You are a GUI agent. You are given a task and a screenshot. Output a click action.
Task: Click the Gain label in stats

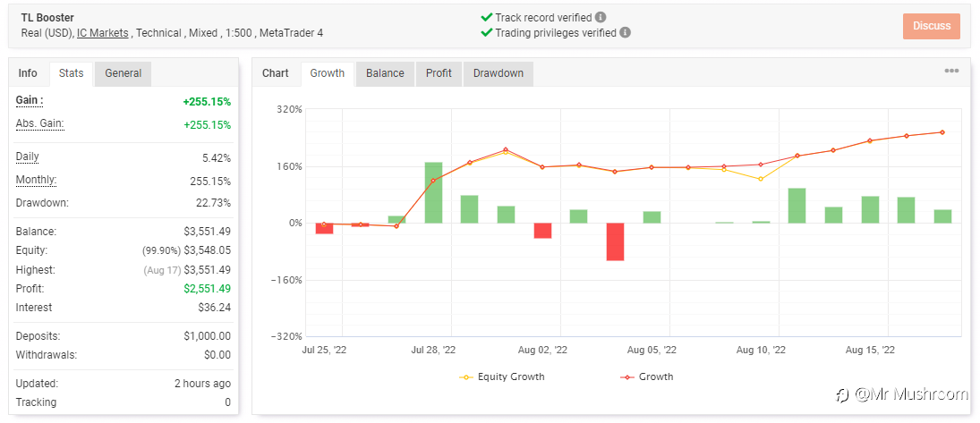(x=30, y=100)
